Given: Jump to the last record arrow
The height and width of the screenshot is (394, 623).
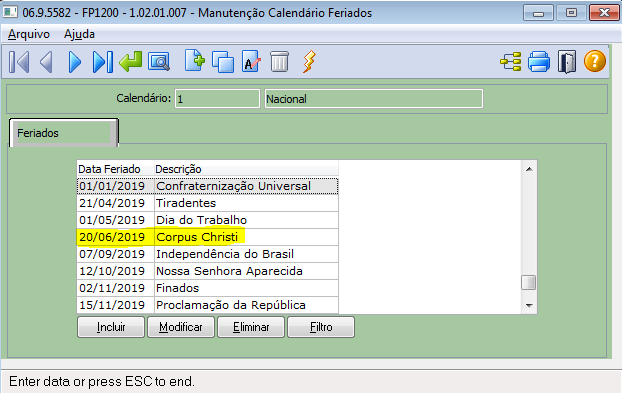Looking at the screenshot, I should 103,62.
